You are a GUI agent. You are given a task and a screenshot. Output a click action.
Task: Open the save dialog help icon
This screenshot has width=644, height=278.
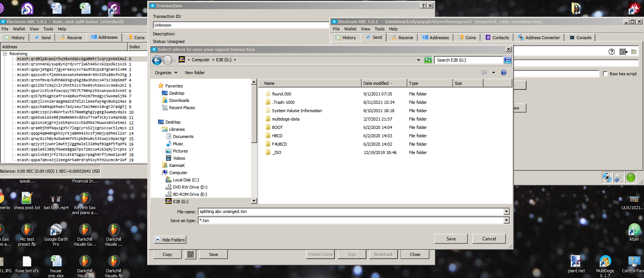coord(504,73)
